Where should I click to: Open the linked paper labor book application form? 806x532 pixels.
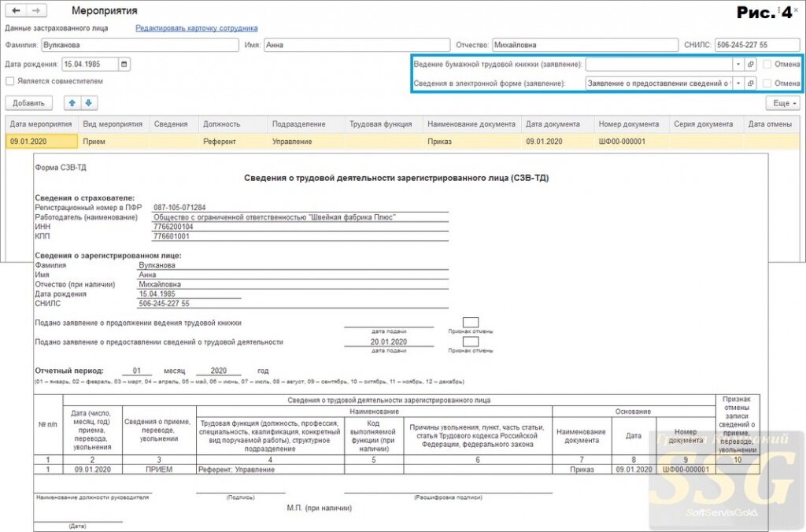click(x=750, y=65)
